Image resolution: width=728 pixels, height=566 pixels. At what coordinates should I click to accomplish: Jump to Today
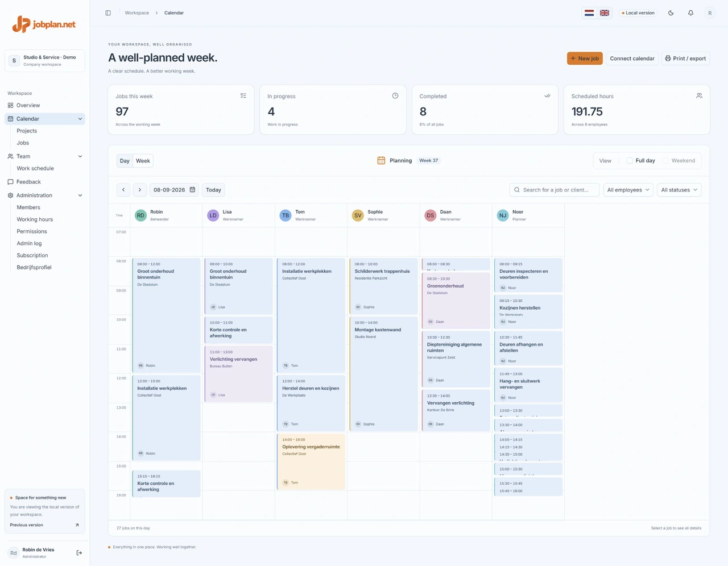(x=213, y=190)
